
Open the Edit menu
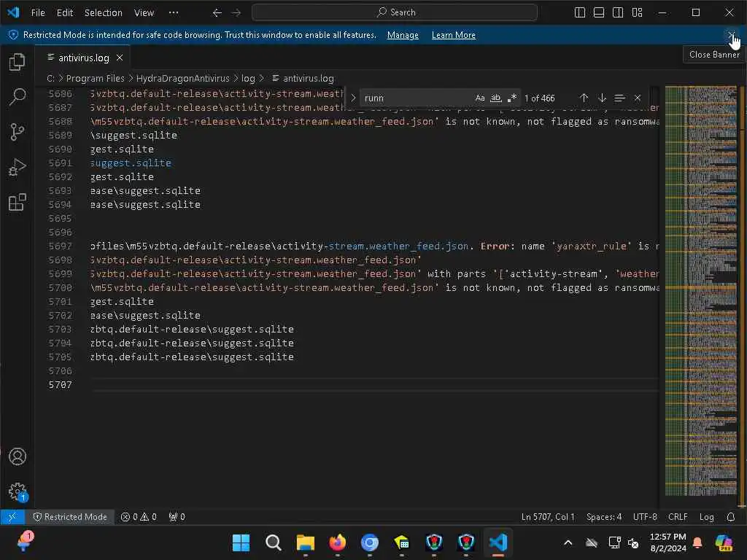(x=65, y=13)
